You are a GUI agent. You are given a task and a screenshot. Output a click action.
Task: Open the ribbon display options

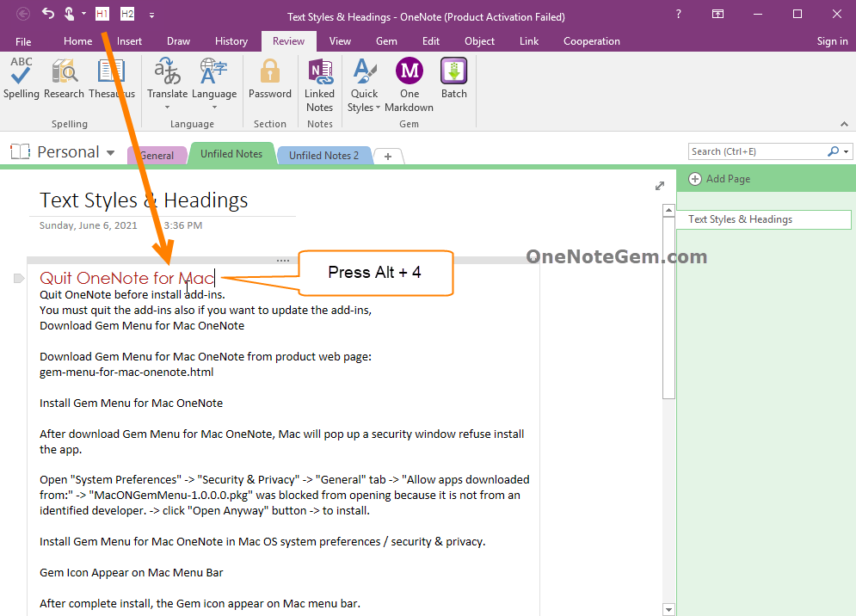point(717,15)
